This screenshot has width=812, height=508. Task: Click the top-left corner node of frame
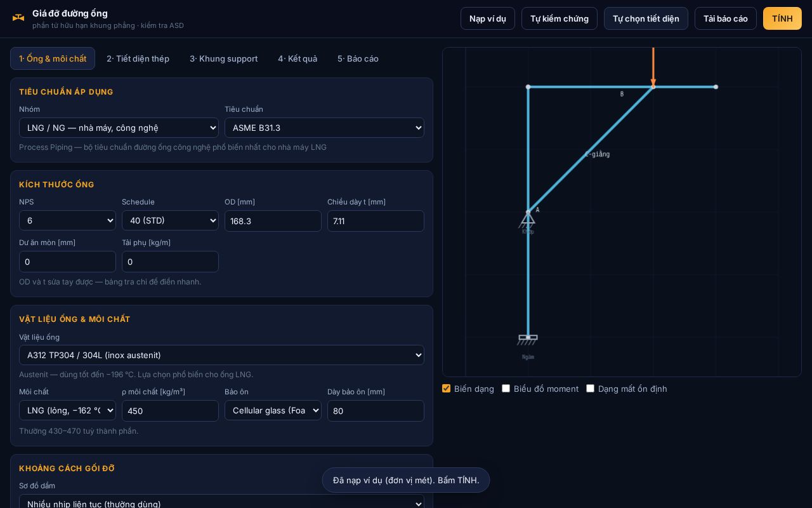coord(528,87)
